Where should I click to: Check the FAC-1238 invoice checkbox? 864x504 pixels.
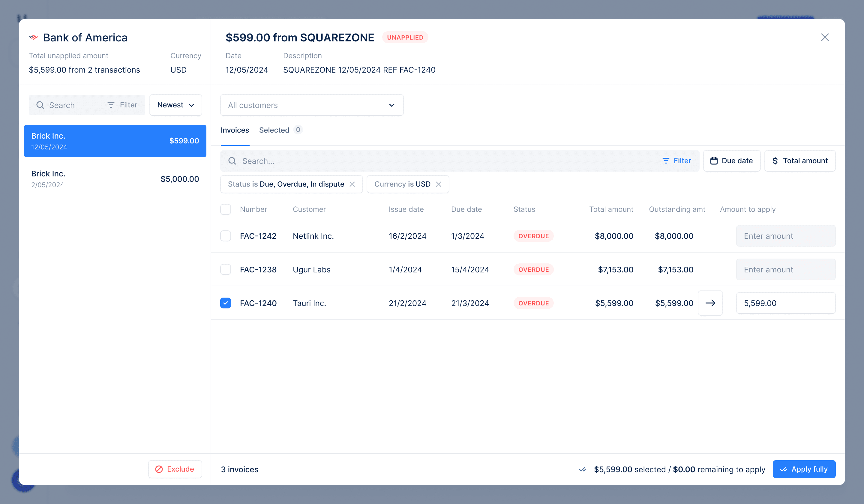(226, 269)
